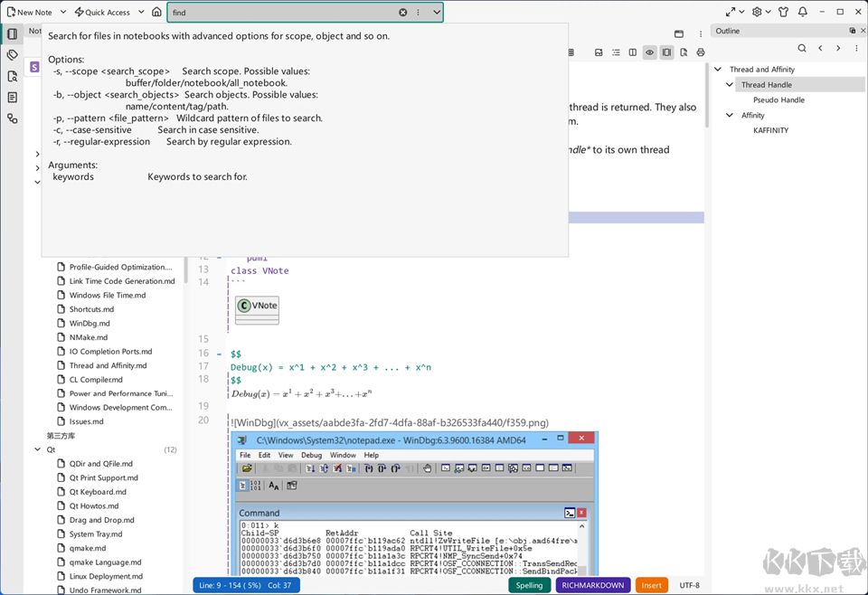
Task: Collapse the Qt folder in tree
Action: point(37,449)
